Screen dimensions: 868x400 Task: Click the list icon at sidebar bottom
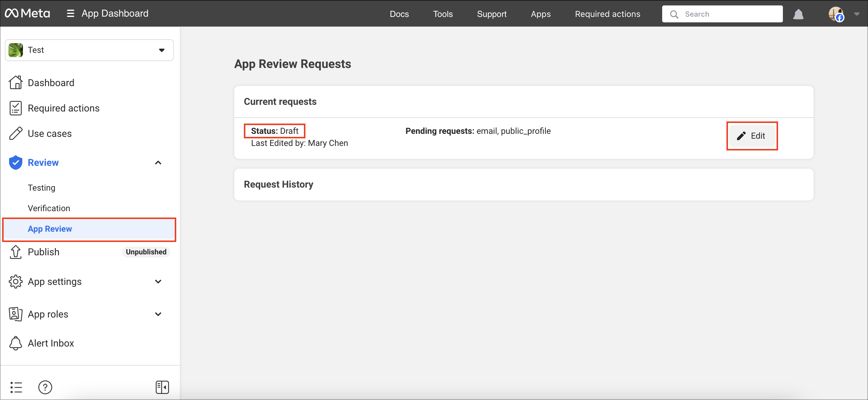point(16,387)
